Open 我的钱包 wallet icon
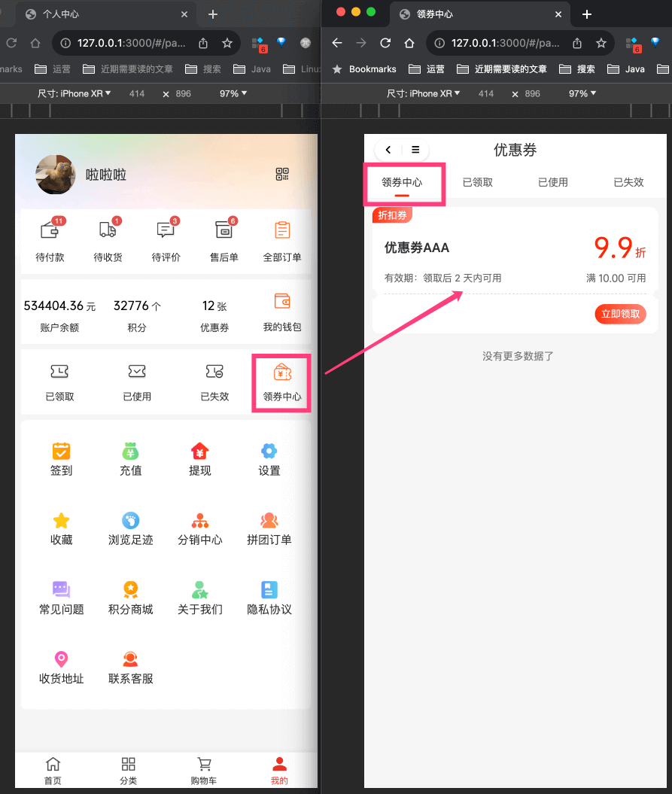Image resolution: width=672 pixels, height=794 pixels. pyautogui.click(x=282, y=301)
